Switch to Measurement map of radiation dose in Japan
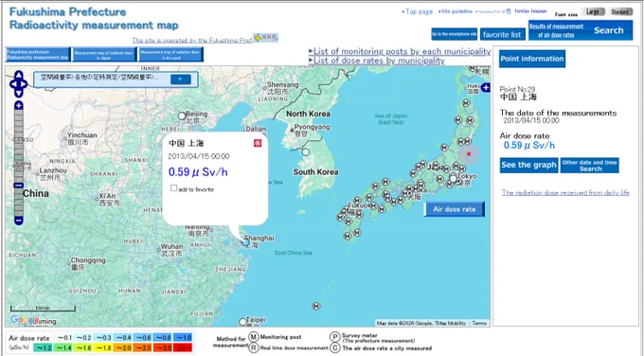 [x=104, y=55]
